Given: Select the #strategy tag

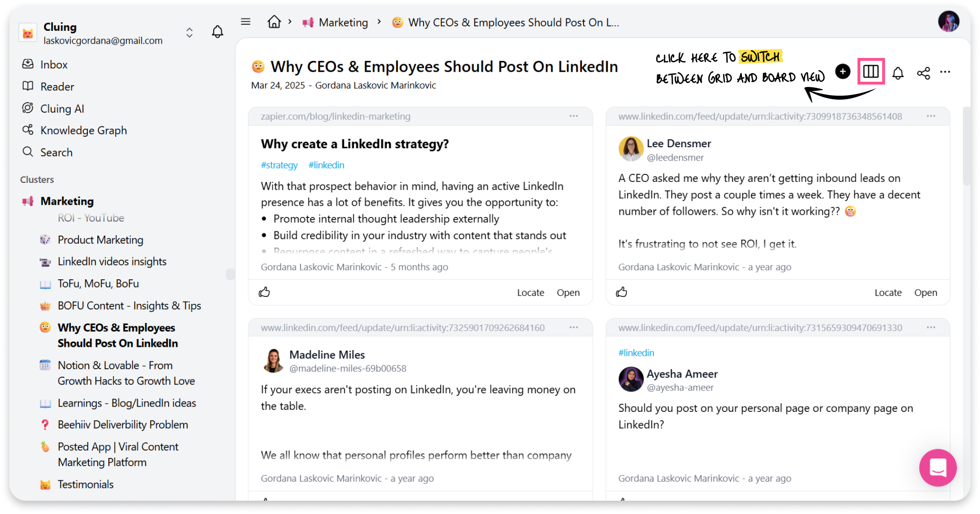Looking at the screenshot, I should pyautogui.click(x=279, y=165).
